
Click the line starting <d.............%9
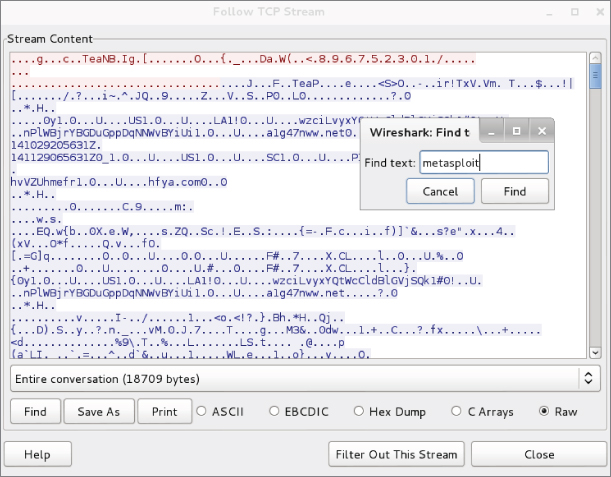pyautogui.click(x=178, y=342)
